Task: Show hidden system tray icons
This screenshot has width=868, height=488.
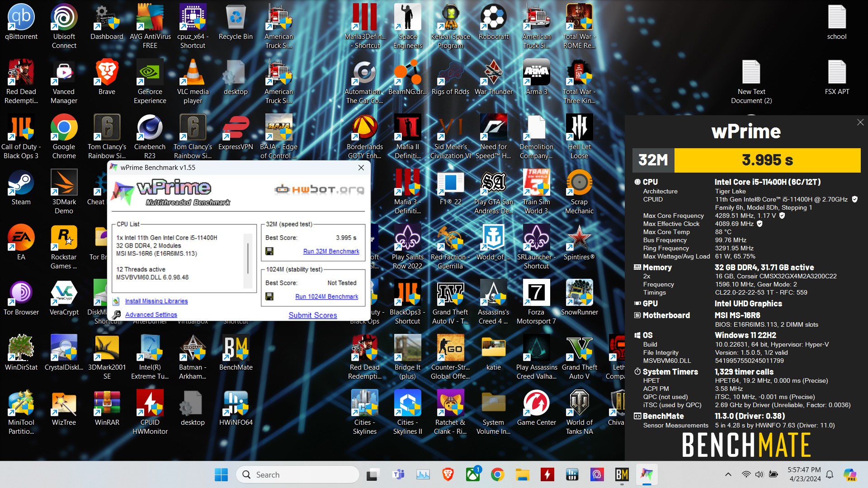Action: click(x=728, y=474)
